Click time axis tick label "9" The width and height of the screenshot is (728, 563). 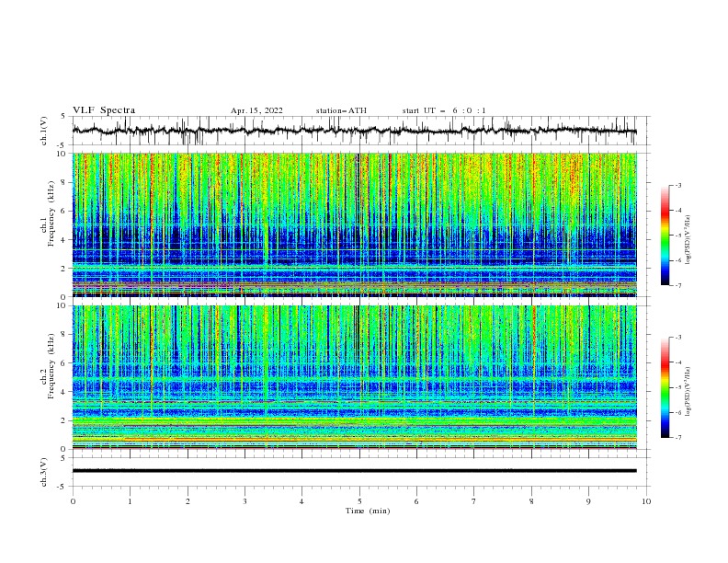(x=588, y=501)
